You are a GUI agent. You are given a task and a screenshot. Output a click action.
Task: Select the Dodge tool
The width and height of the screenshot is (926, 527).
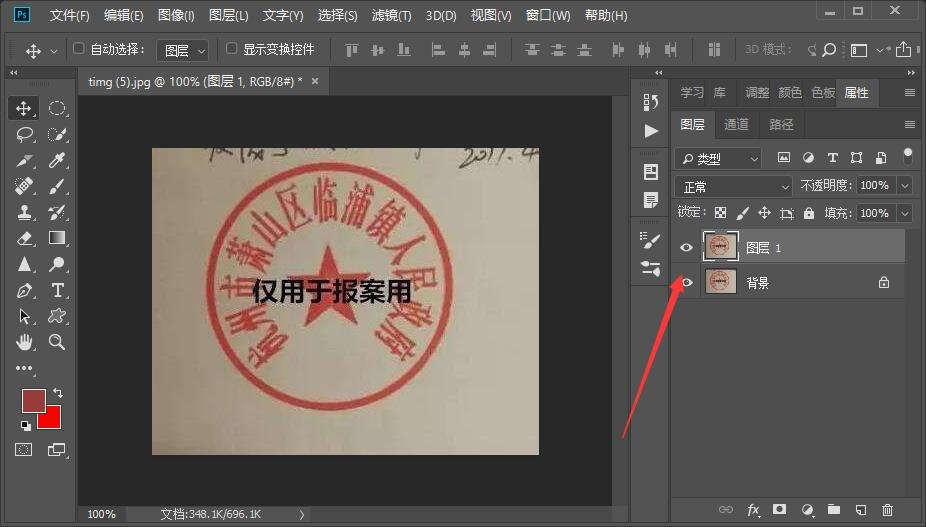57,264
